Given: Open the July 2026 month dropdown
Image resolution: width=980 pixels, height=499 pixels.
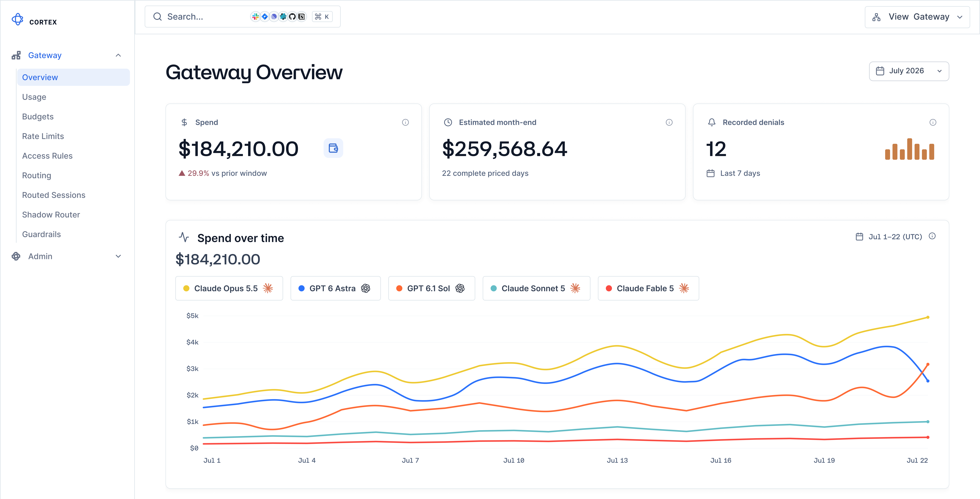Looking at the screenshot, I should coord(909,71).
